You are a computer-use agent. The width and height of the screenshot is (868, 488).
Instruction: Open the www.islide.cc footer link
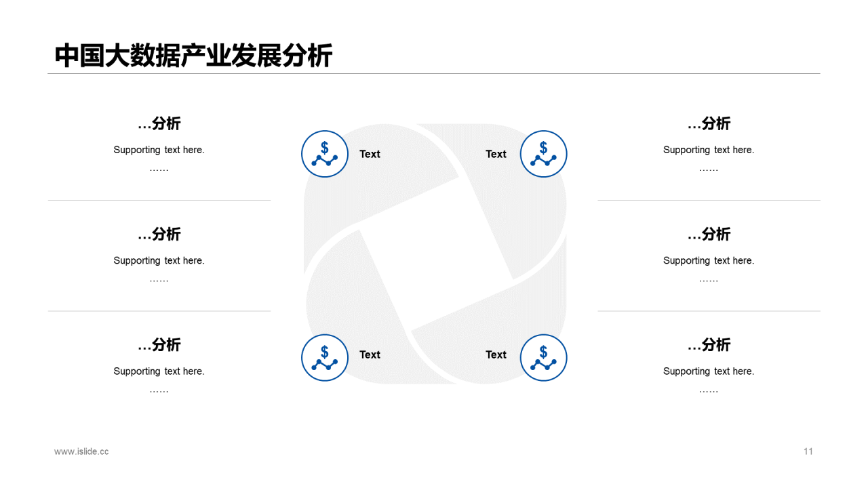tap(81, 451)
